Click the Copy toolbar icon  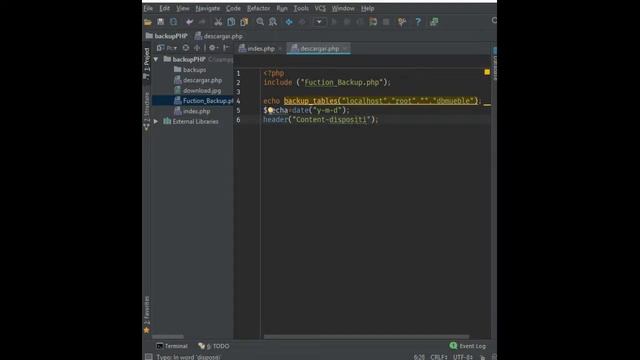click(x=231, y=22)
